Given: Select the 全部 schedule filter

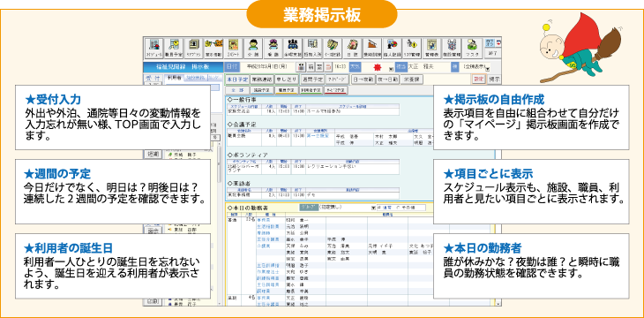Looking at the screenshot, I should coord(237,90).
